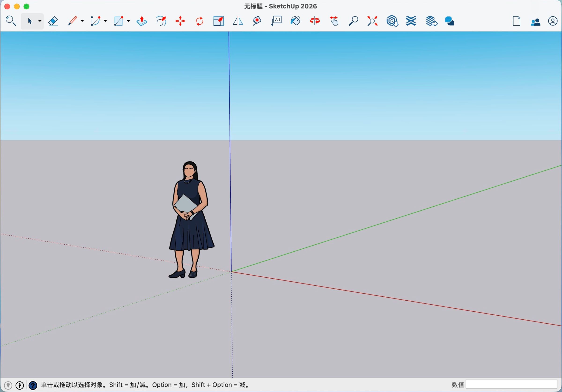Click the 数值 measurements input field

click(x=511, y=385)
